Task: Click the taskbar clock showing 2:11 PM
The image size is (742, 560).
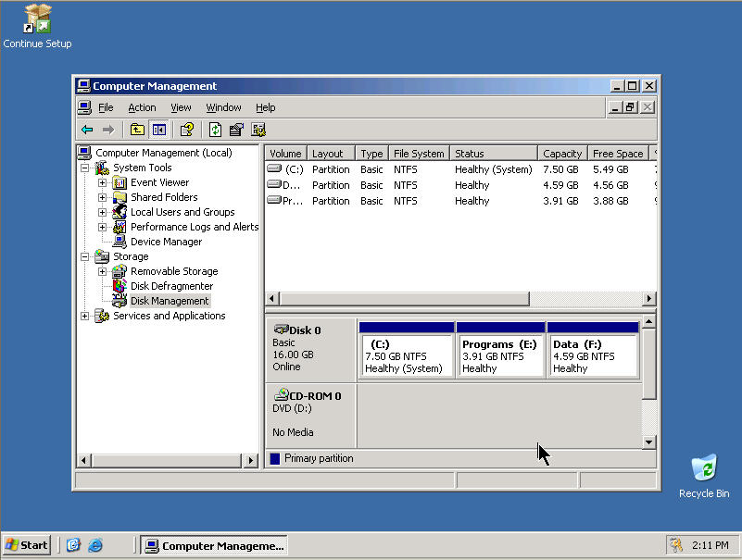Action: click(710, 545)
